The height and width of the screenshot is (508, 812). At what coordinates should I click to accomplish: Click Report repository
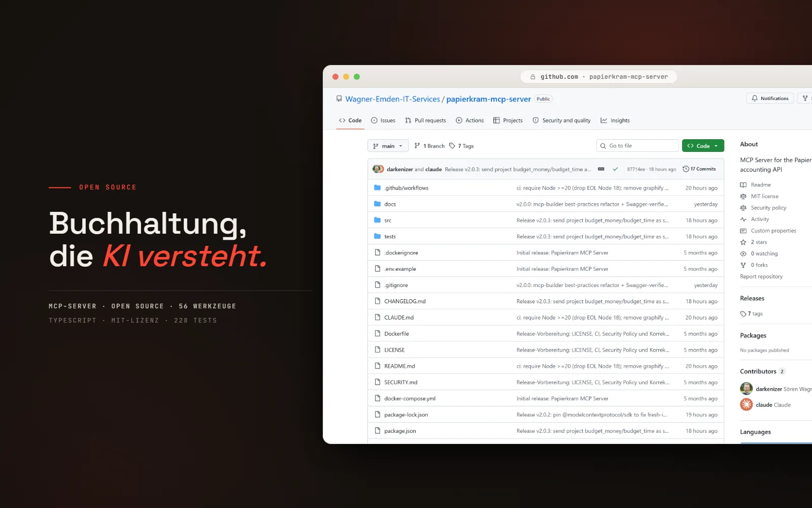761,277
